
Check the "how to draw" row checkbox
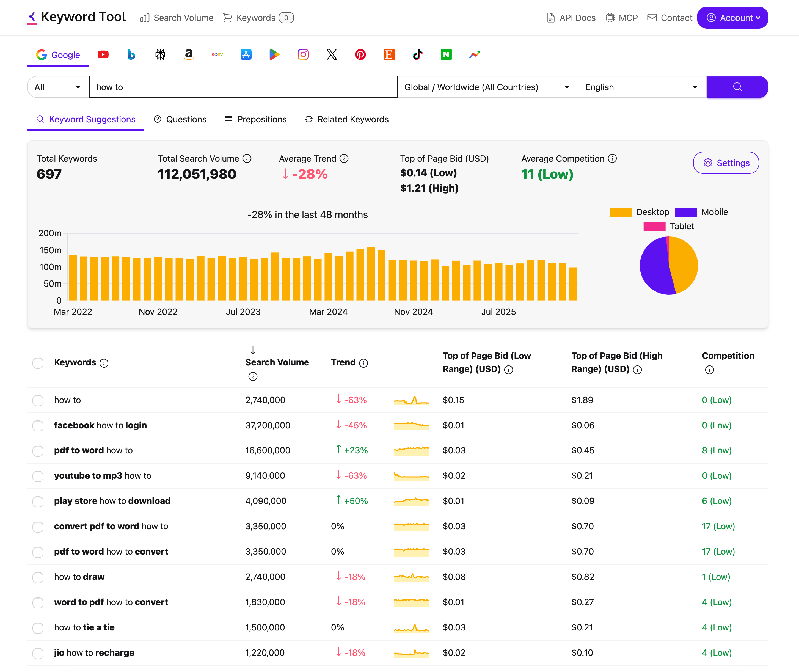(38, 577)
